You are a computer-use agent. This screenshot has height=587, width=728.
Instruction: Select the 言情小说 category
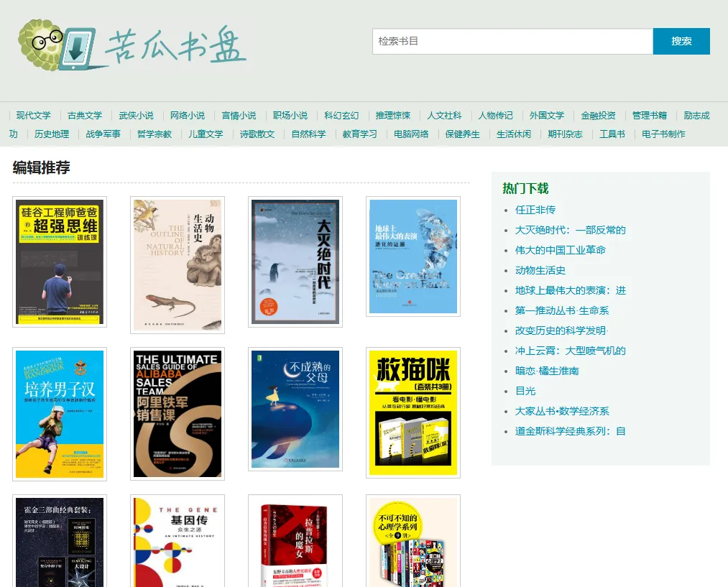click(x=239, y=116)
